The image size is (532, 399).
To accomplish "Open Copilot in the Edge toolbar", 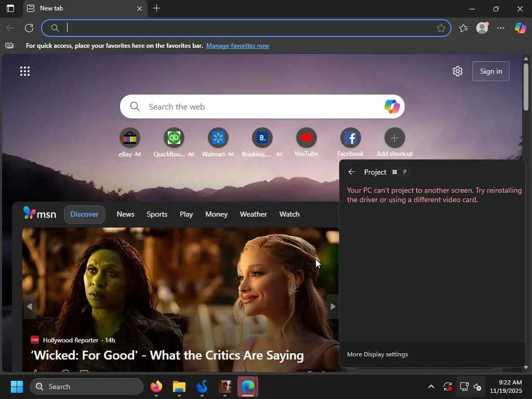I will (520, 28).
